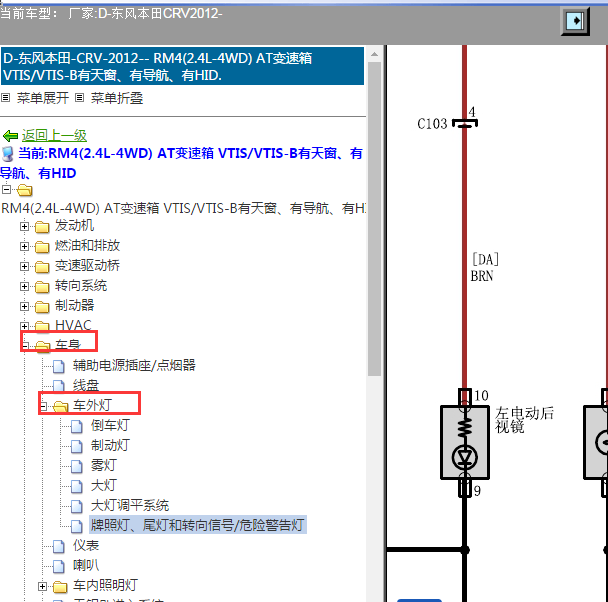
Task: Expand the 转向系统 folder
Action: point(24,286)
